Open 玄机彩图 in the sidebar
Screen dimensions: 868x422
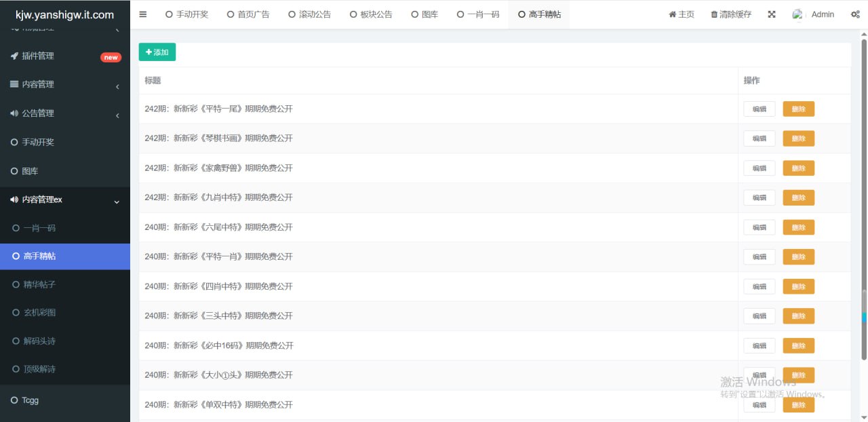pyautogui.click(x=39, y=313)
